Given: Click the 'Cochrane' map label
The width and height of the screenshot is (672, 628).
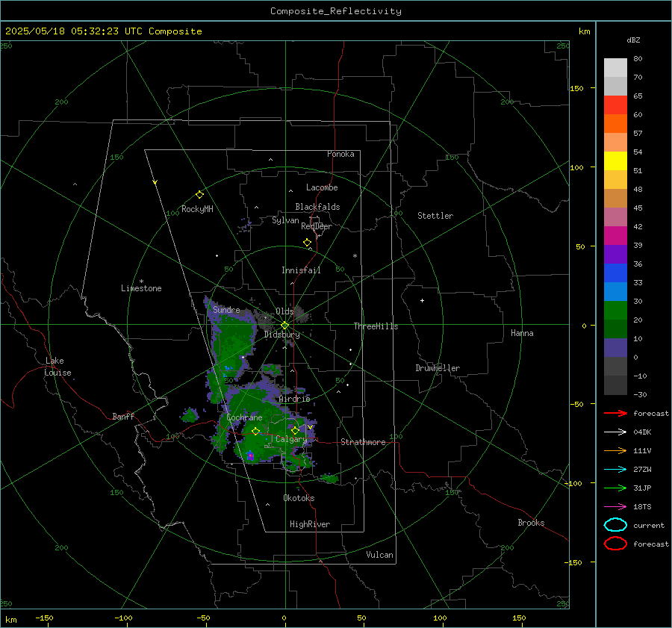Looking at the screenshot, I should click(244, 417).
